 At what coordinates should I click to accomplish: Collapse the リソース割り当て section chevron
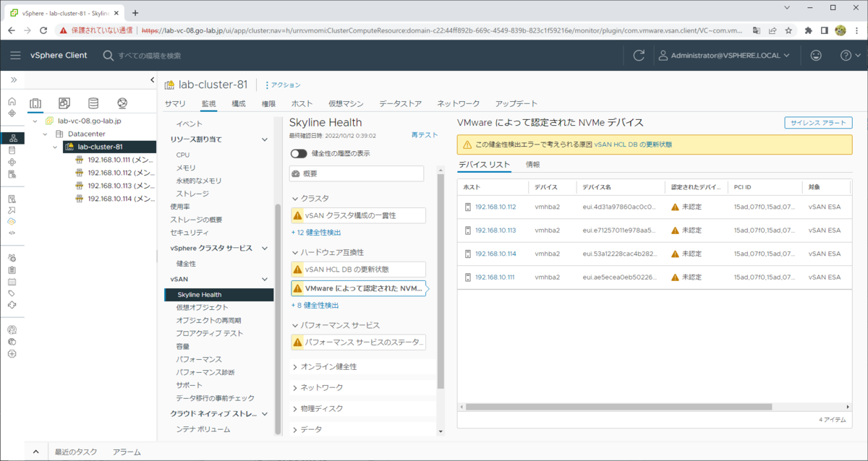264,139
